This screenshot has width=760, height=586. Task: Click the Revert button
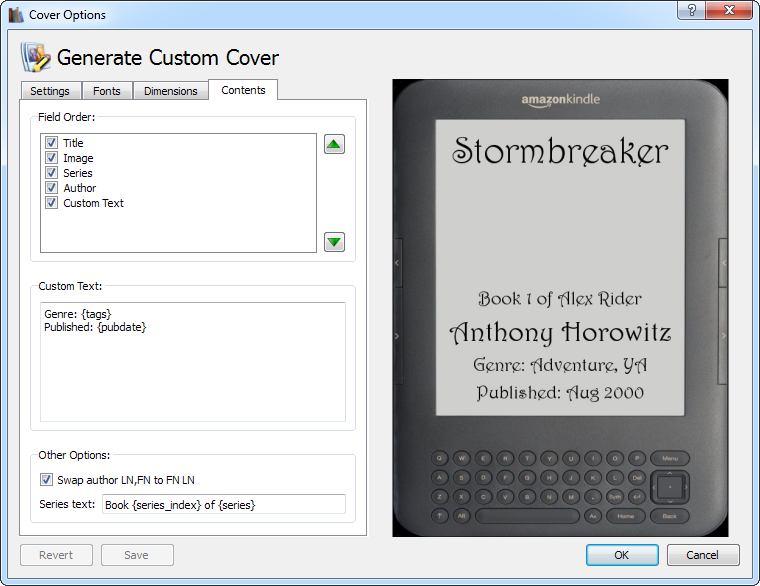(x=56, y=555)
